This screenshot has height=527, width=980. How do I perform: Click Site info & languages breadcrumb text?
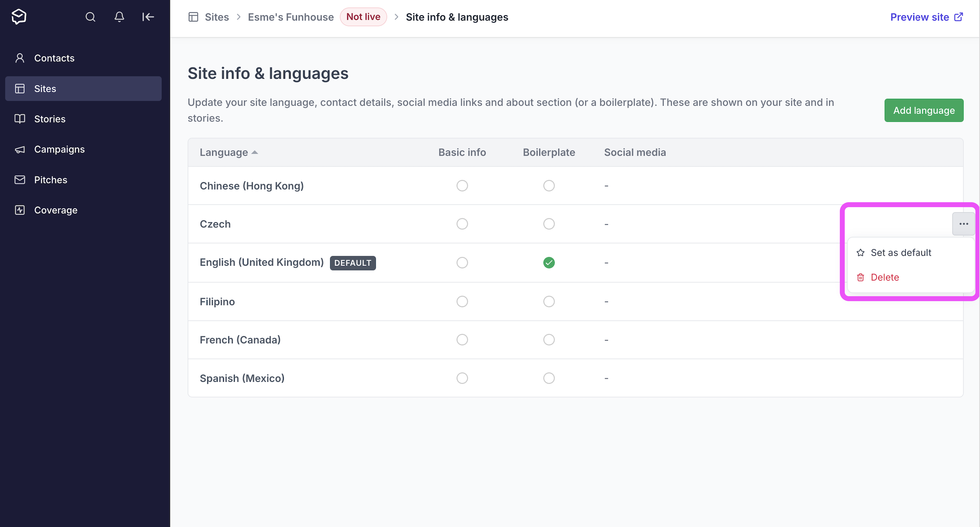click(457, 17)
